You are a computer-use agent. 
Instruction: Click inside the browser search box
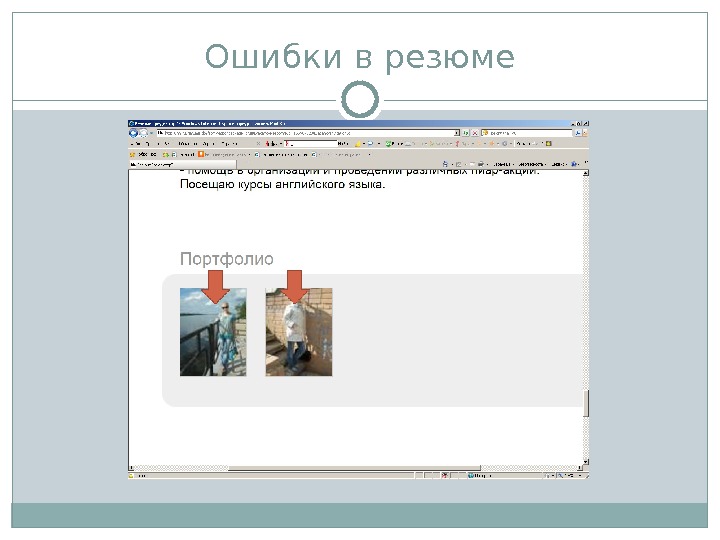click(x=527, y=133)
